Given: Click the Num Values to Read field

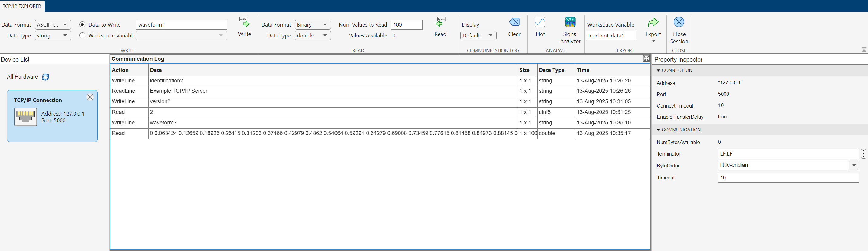Looking at the screenshot, I should (x=406, y=24).
